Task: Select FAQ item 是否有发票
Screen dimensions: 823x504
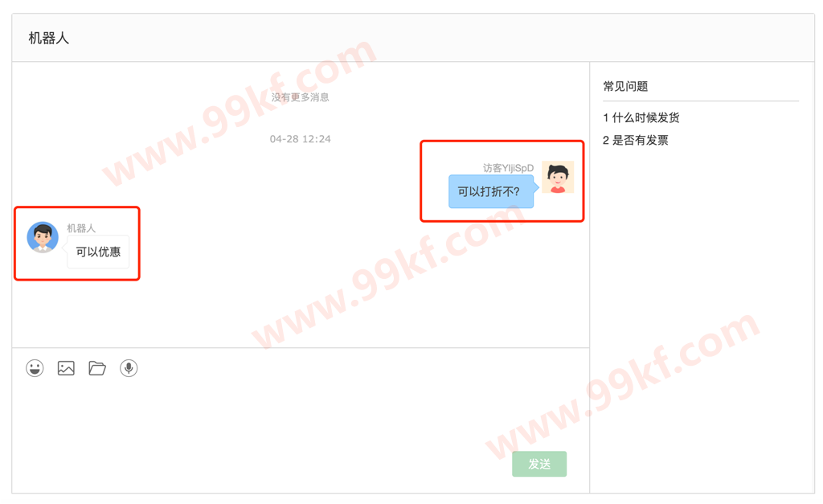Action: pyautogui.click(x=641, y=140)
